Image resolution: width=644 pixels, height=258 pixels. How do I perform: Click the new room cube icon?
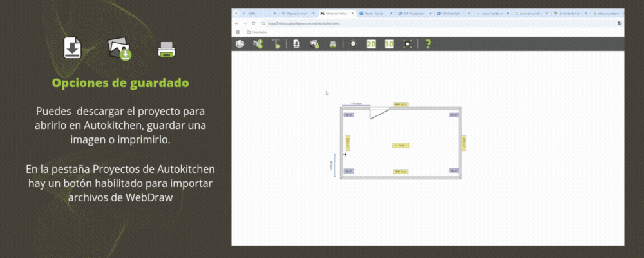240,44
